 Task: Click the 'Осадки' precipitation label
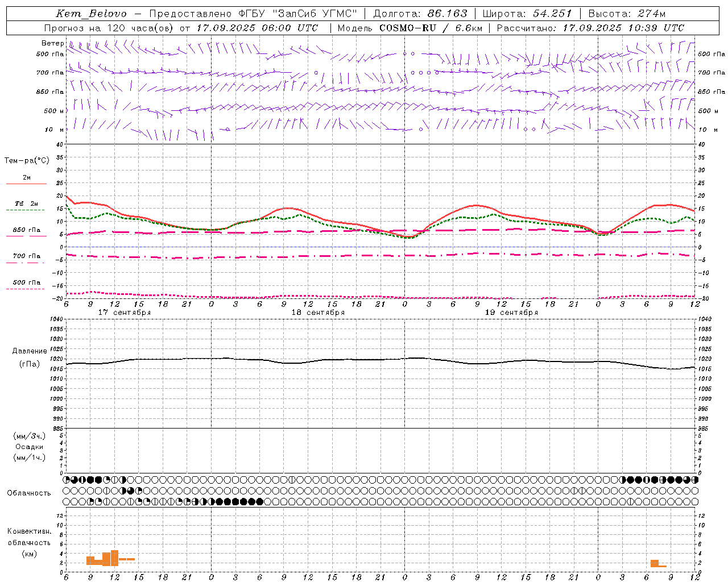click(x=30, y=447)
